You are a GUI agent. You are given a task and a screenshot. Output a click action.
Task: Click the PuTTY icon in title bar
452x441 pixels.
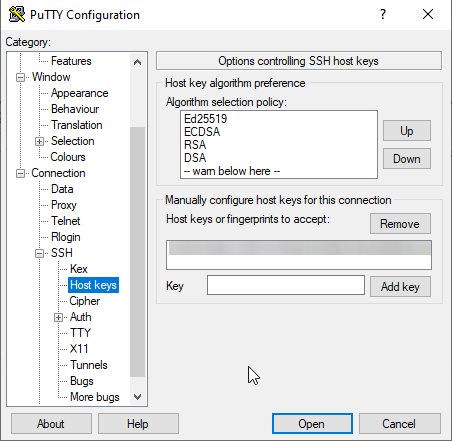[x=17, y=14]
